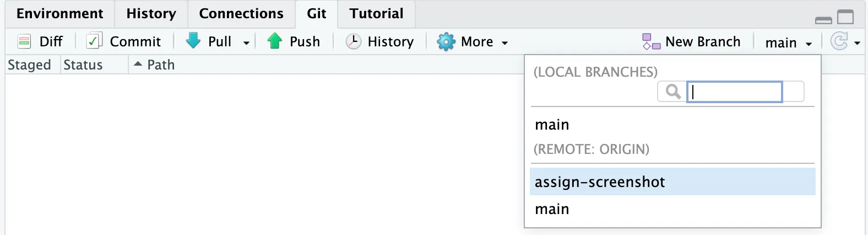Image resolution: width=868 pixels, height=235 pixels.
Task: Click the magnifier icon in branch search
Action: [673, 92]
